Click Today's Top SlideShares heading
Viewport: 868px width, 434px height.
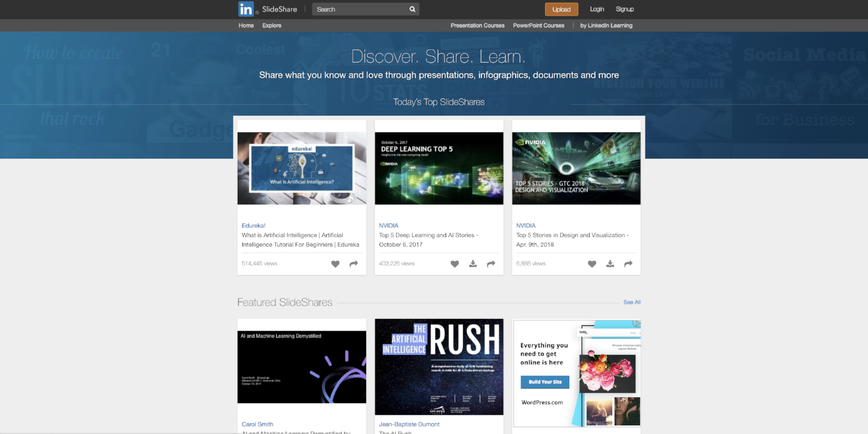pos(439,102)
